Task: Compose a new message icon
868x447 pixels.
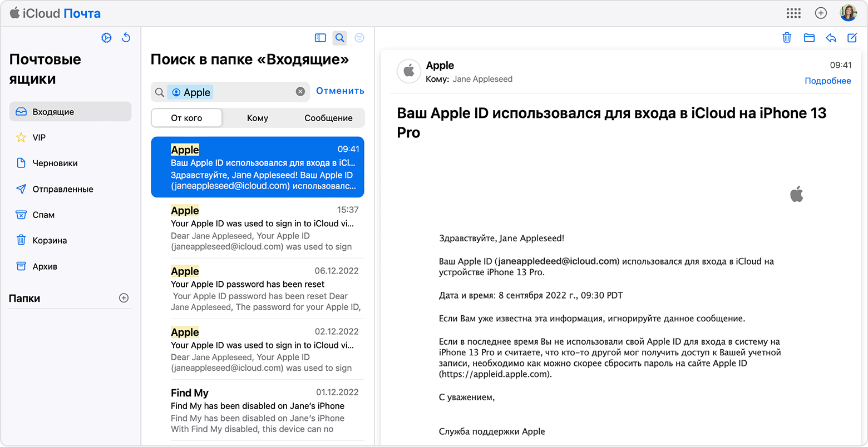Action: click(x=852, y=38)
